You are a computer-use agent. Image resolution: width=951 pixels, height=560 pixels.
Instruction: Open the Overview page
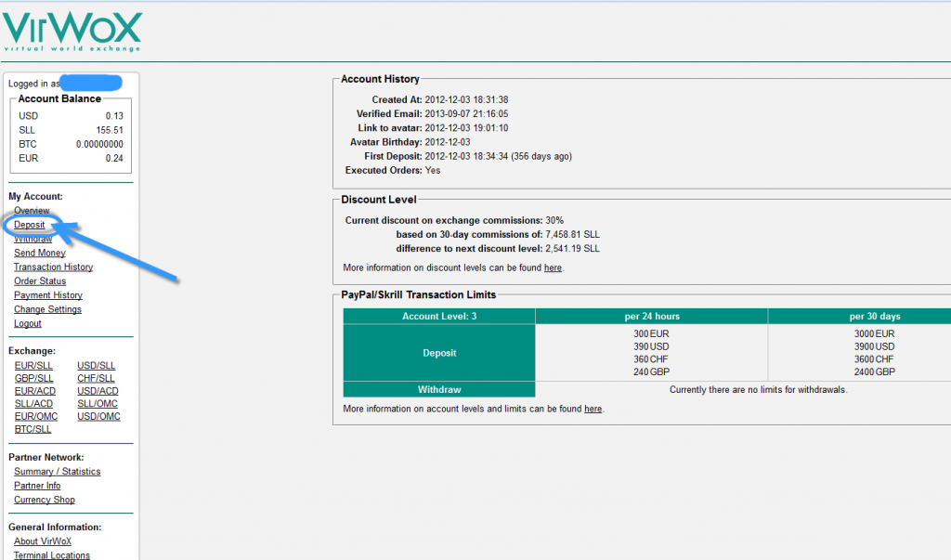coord(32,211)
